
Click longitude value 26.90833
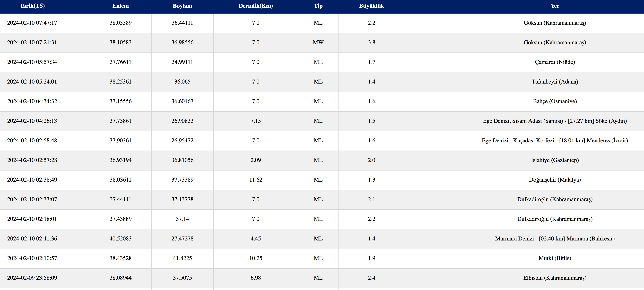(182, 121)
